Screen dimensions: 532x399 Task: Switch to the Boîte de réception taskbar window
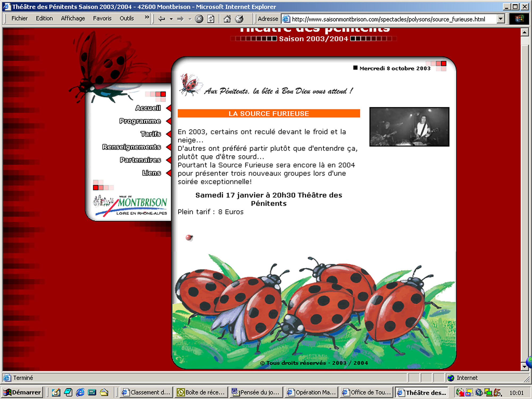pos(201,392)
